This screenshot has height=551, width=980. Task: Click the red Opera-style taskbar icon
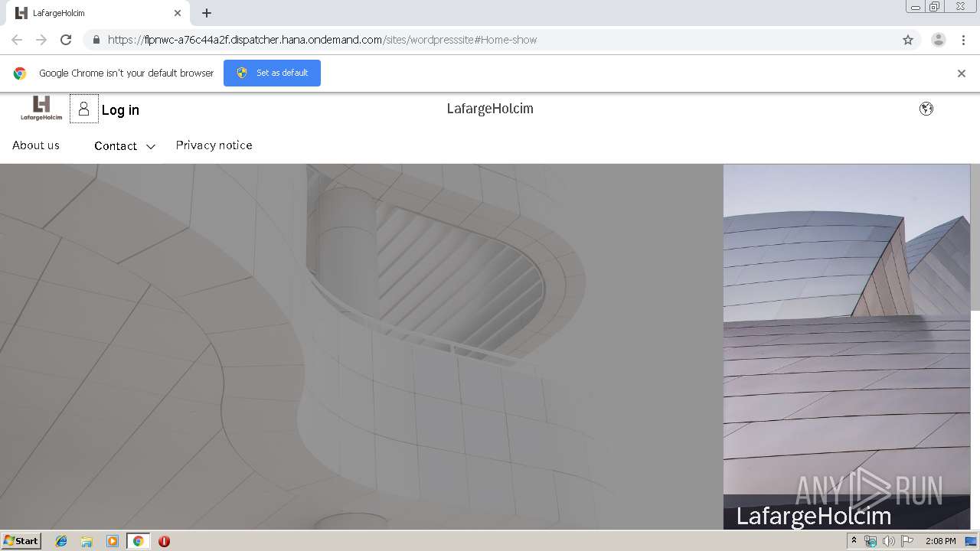click(164, 541)
